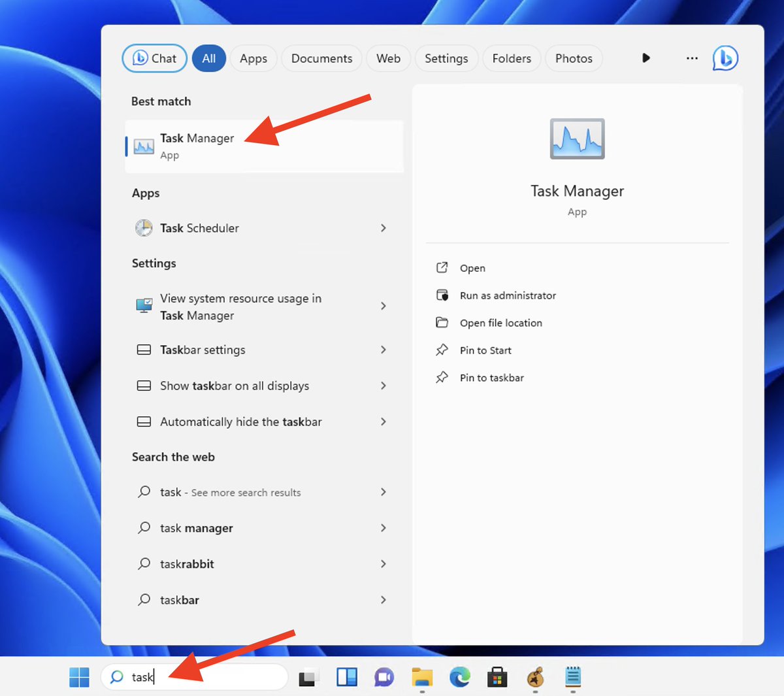Click the taskbar search input field

pos(195,677)
